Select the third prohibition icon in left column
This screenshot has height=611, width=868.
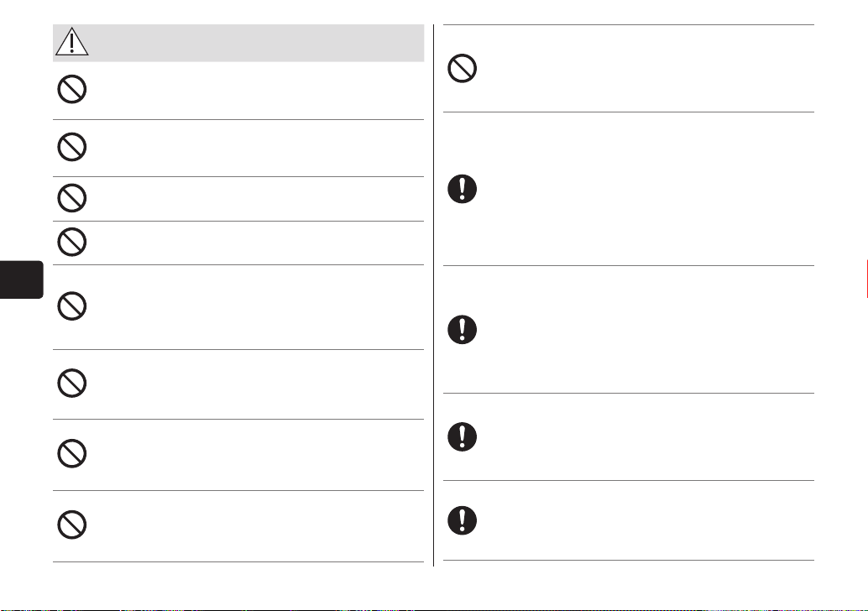point(72,197)
